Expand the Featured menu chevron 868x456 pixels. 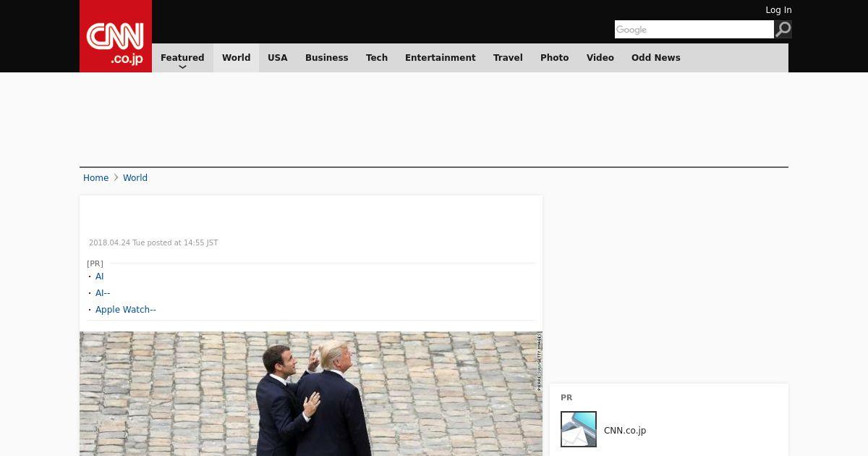coord(182,67)
